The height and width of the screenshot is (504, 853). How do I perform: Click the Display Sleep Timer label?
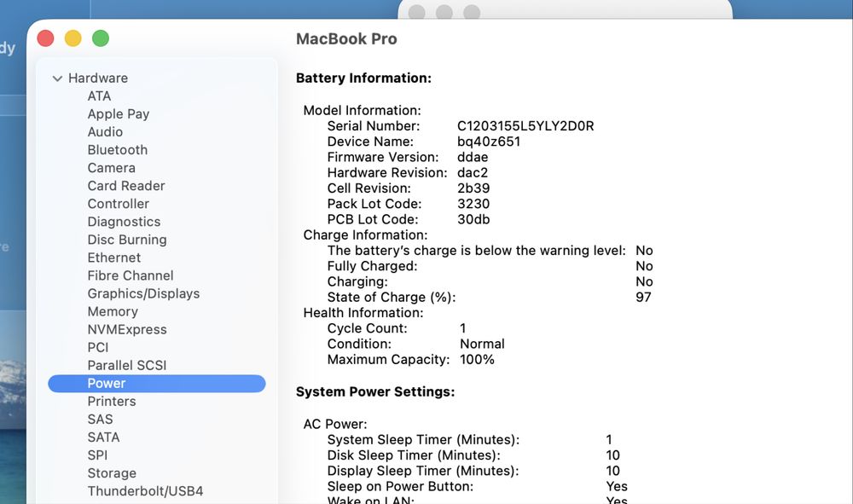click(x=423, y=471)
